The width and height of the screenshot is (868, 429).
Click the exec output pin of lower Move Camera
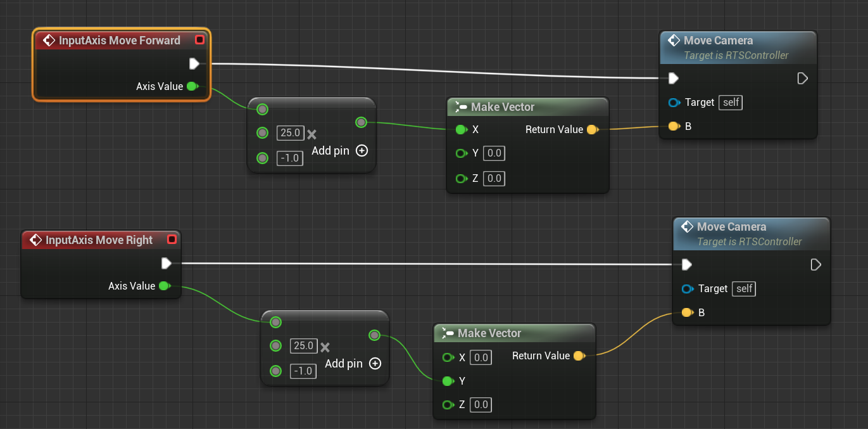click(815, 264)
